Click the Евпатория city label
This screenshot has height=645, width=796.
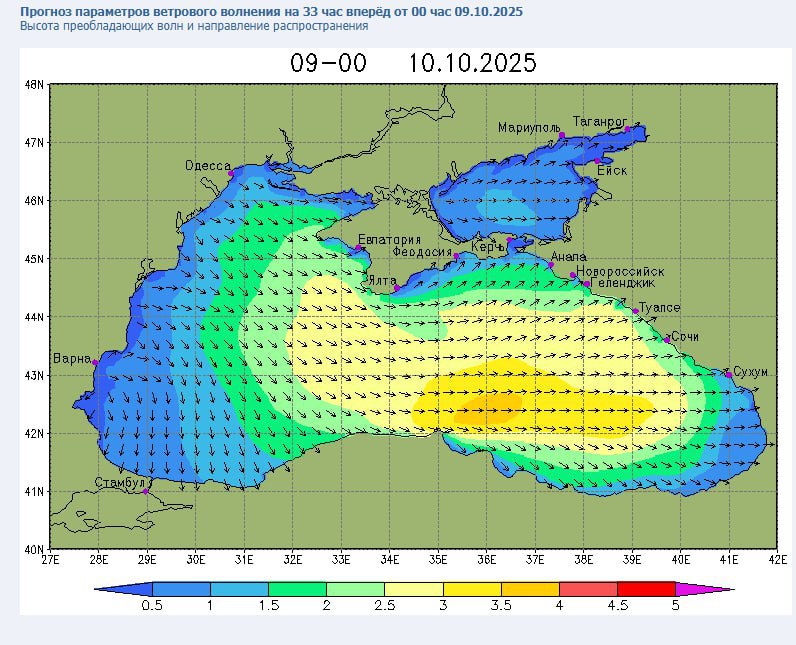tap(389, 240)
